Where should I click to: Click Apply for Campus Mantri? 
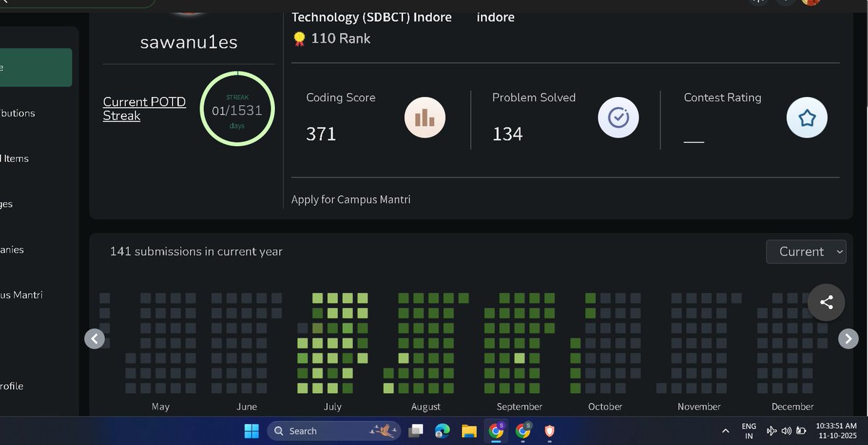click(x=351, y=199)
